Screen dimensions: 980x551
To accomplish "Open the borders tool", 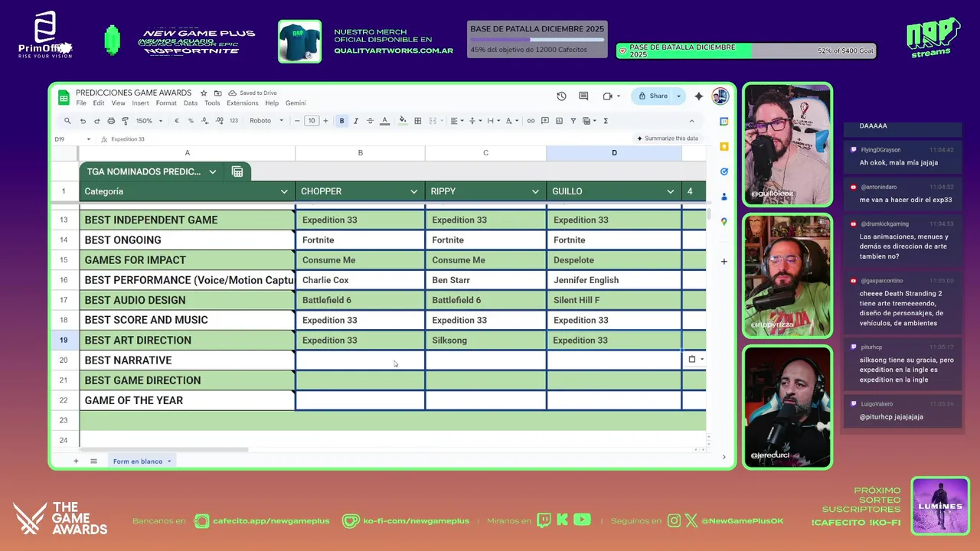I will click(x=418, y=121).
